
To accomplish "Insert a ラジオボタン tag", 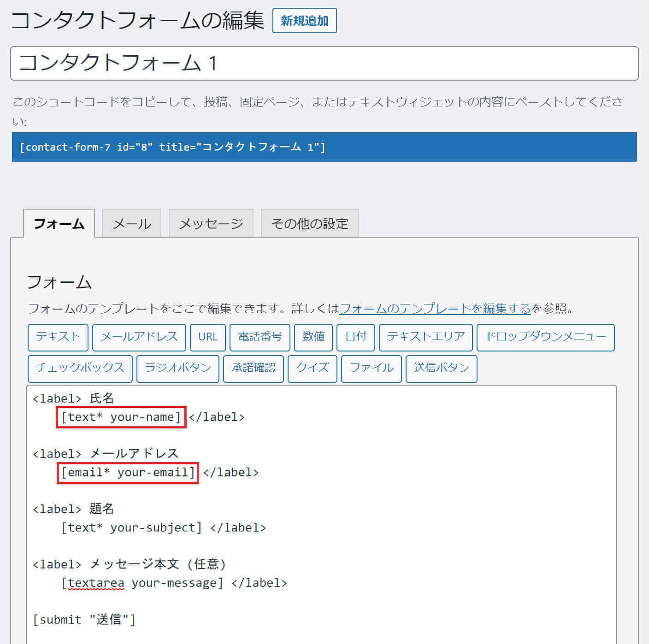I will (x=178, y=368).
